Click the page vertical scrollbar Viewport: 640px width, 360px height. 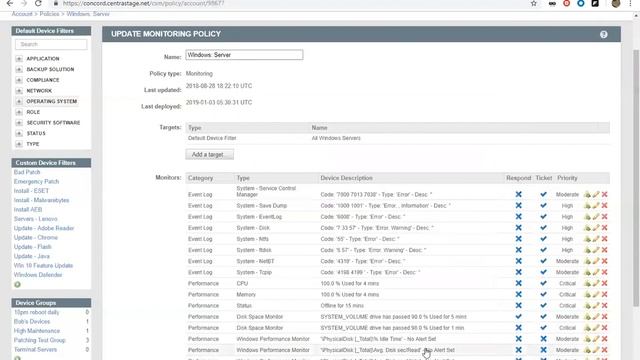(636, 178)
